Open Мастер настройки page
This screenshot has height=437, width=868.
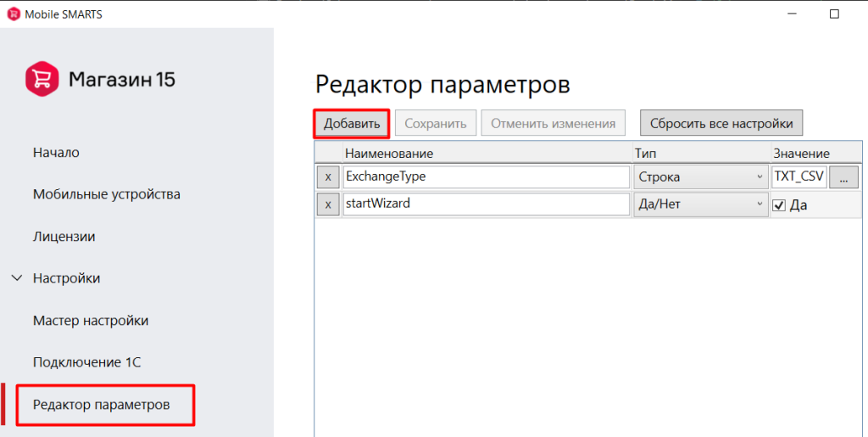point(91,321)
